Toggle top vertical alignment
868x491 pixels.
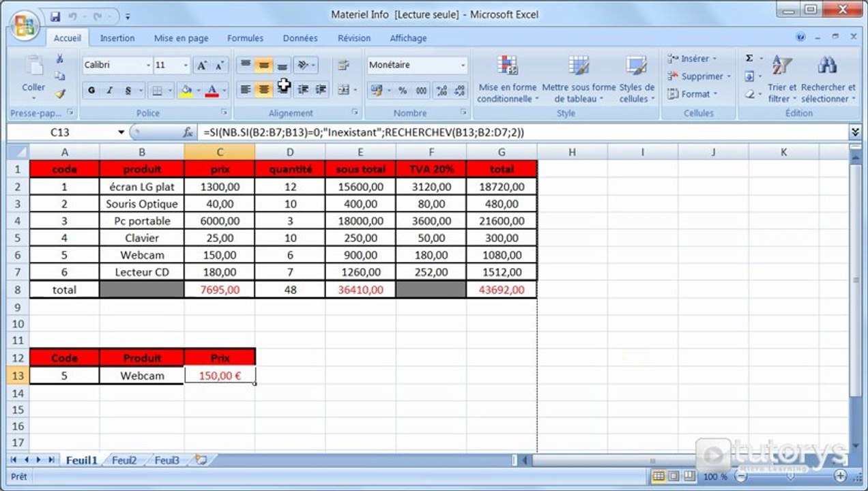[x=245, y=65]
